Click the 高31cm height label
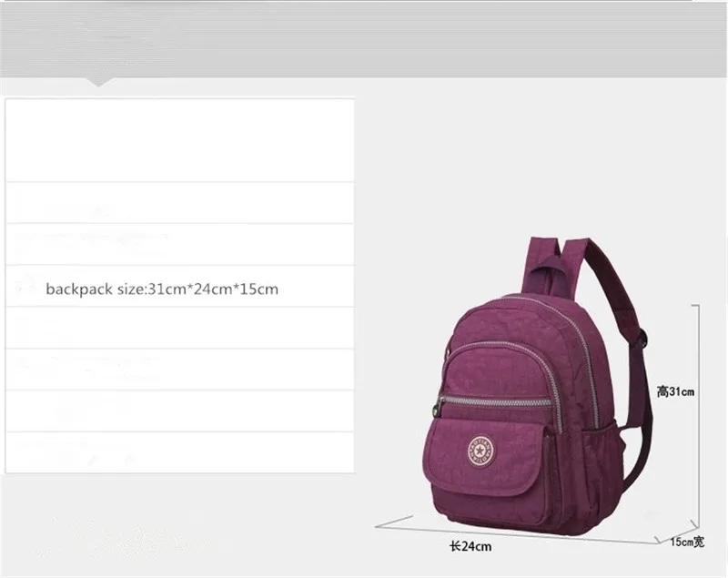The height and width of the screenshot is (578, 728). 675,391
